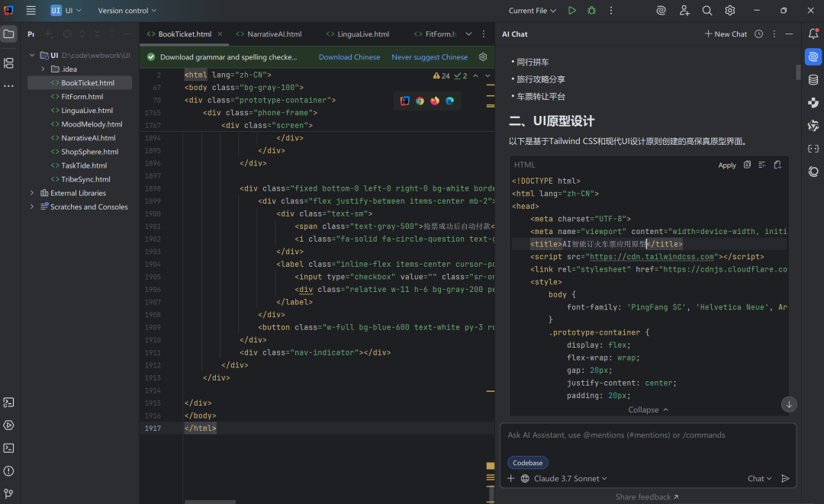Open AI Chat options kebab menu
This screenshot has height=504, width=824.
(774, 34)
